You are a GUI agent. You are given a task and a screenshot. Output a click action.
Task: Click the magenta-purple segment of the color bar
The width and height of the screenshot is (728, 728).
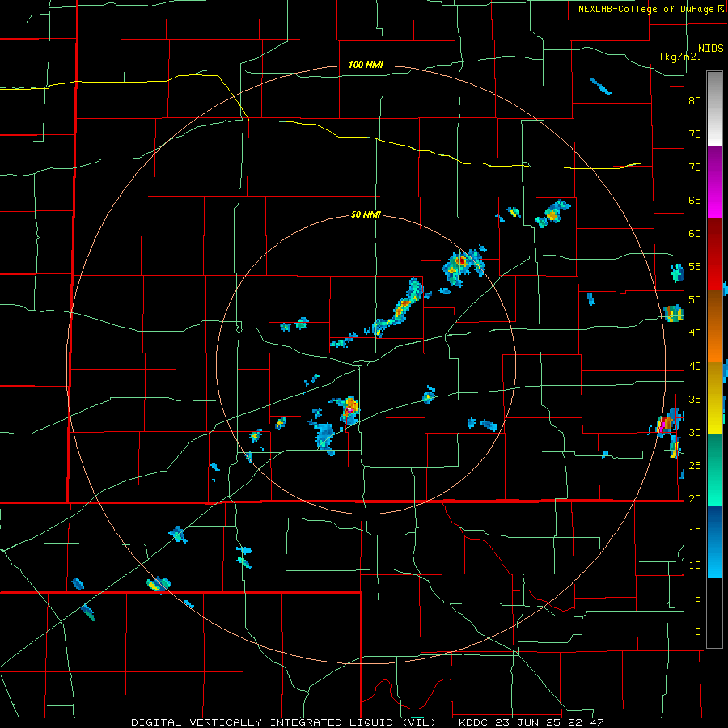tap(714, 181)
